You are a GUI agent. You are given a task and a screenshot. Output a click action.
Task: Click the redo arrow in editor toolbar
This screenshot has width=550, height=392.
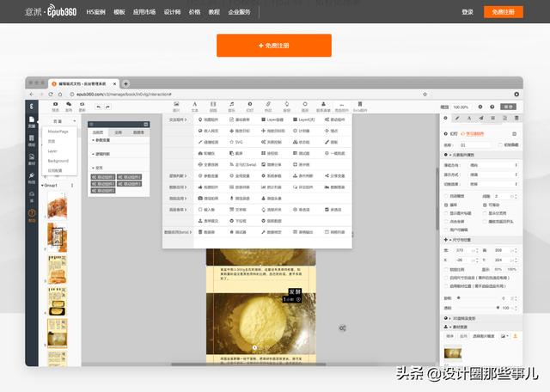coord(107,107)
